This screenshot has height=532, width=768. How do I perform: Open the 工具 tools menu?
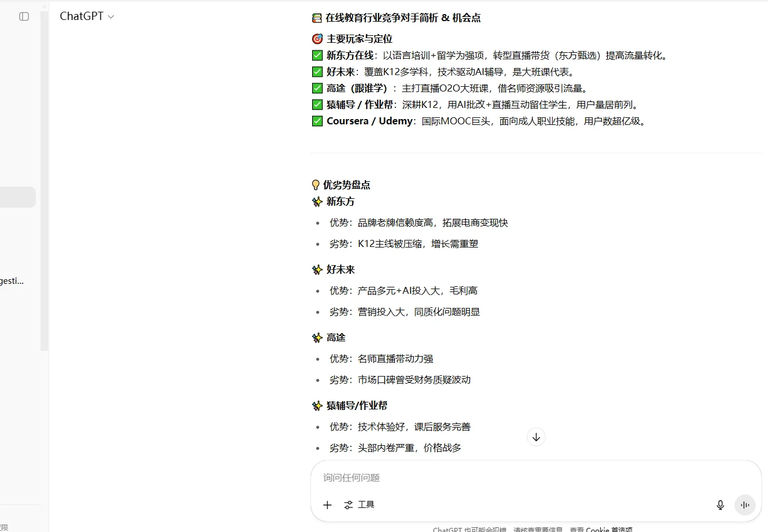[365, 504]
